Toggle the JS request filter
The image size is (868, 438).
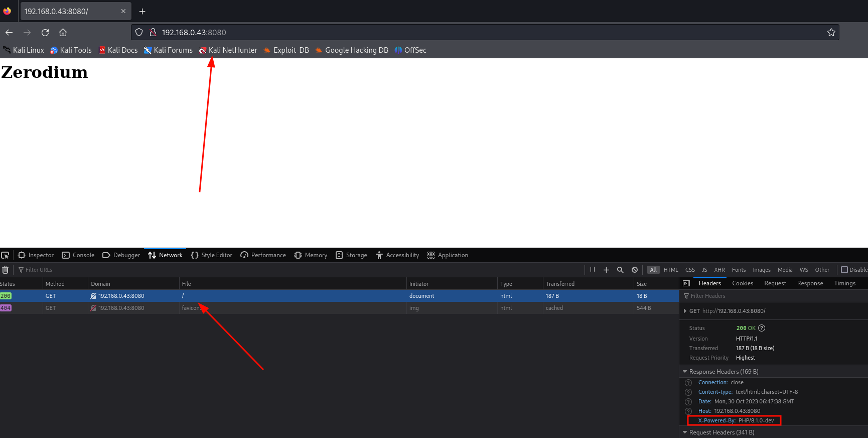pos(704,270)
